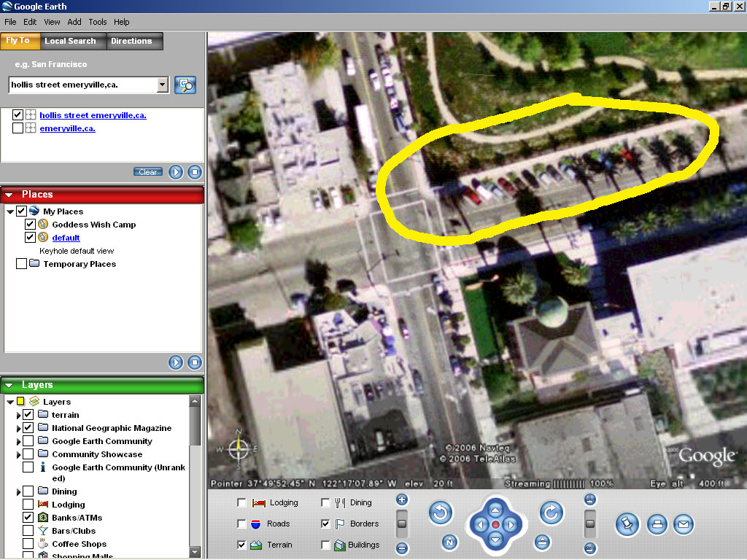
Task: Open the search address dropdown arrow
Action: tap(162, 85)
